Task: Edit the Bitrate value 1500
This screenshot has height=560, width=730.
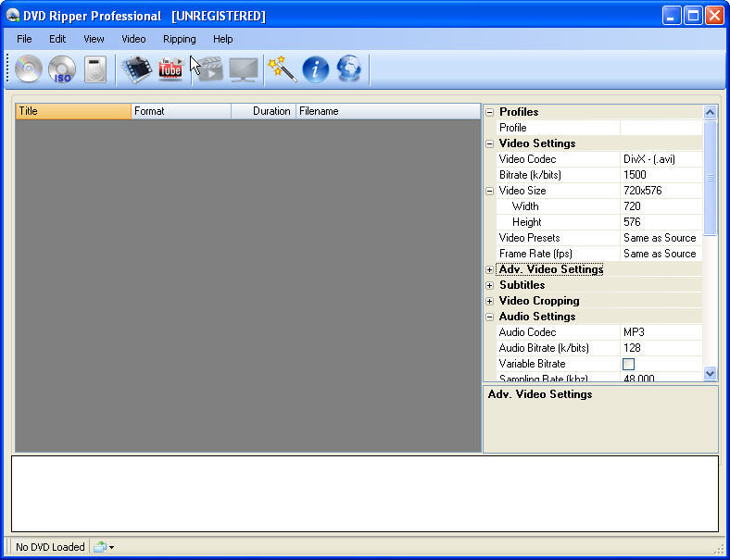Action: click(x=661, y=175)
